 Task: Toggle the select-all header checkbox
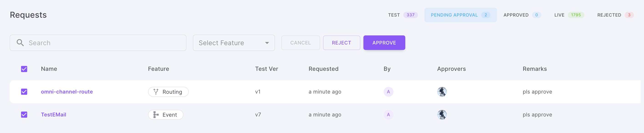pos(24,69)
